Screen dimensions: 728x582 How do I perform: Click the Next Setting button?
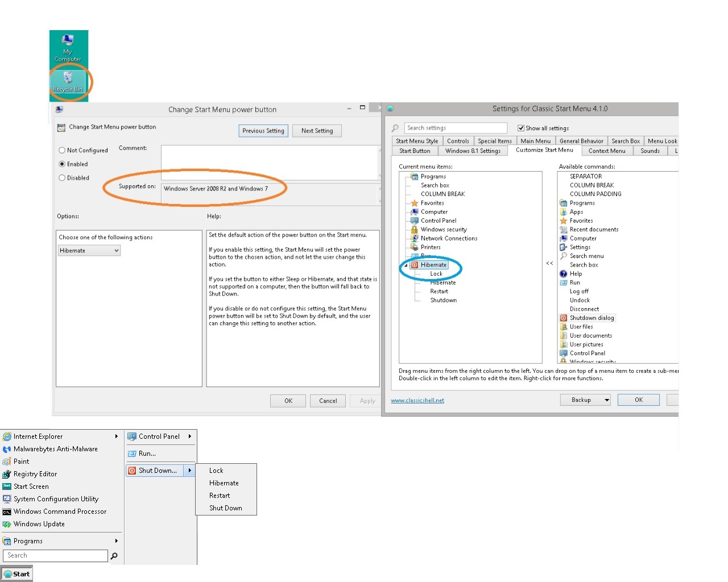tap(317, 131)
